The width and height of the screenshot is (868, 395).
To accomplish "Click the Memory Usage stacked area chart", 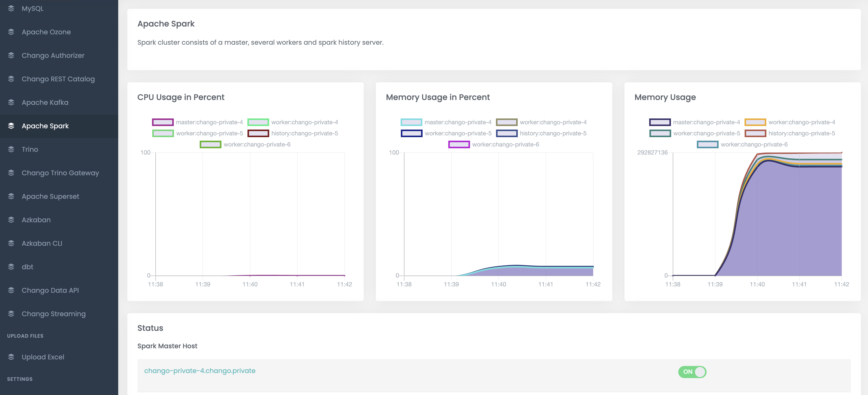I will click(x=757, y=214).
